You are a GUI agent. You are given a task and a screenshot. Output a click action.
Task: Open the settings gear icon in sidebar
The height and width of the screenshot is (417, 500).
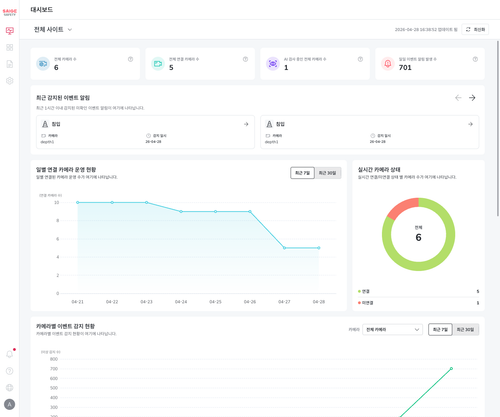pos(10,81)
